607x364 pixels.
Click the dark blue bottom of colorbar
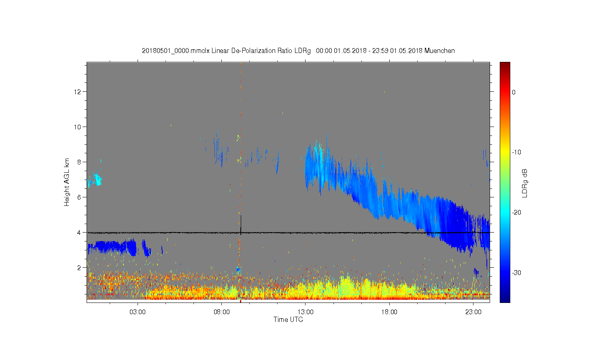[505, 298]
